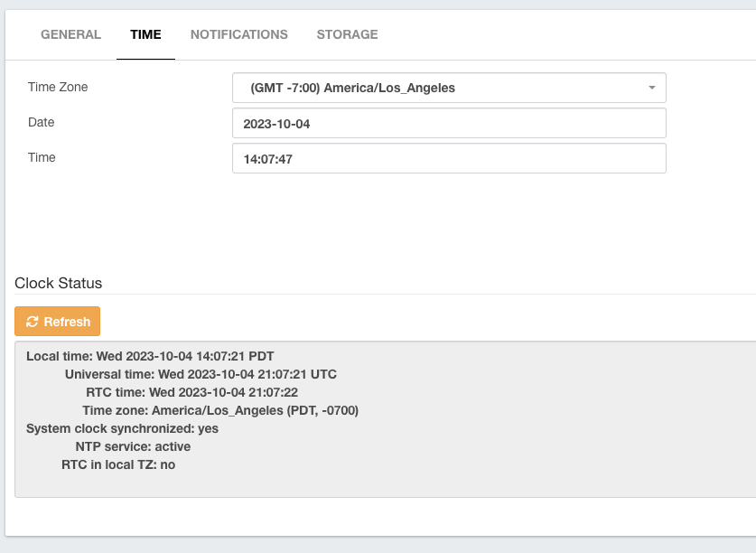The width and height of the screenshot is (756, 553).
Task: Click the Time Zone field label
Action: [58, 87]
